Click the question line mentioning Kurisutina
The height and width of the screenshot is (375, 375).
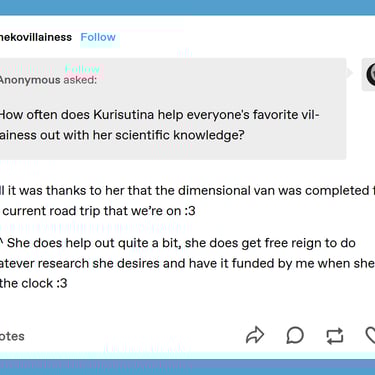(x=159, y=115)
